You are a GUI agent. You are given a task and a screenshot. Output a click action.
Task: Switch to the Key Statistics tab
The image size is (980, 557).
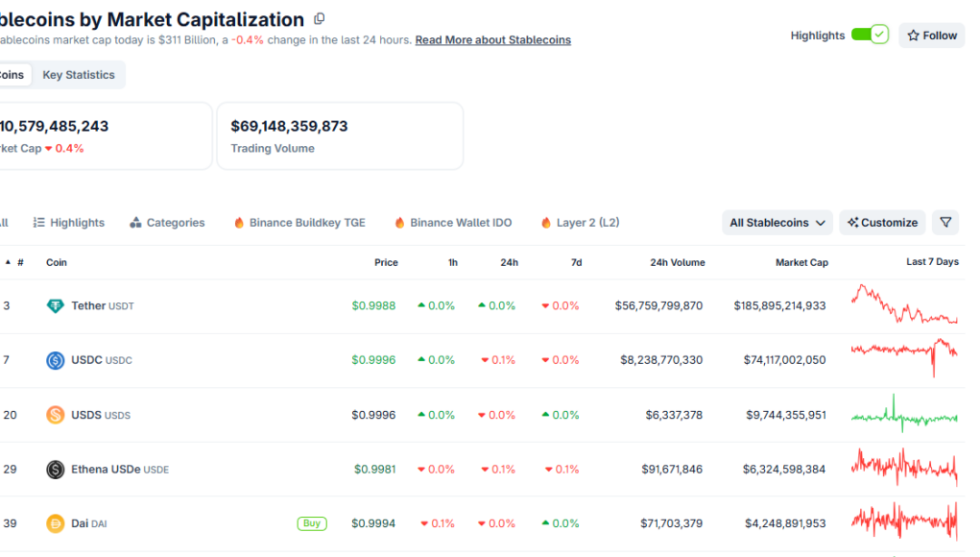pyautogui.click(x=79, y=75)
